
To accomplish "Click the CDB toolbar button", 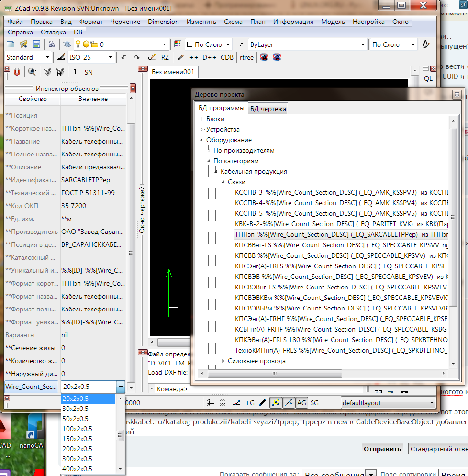I will tap(227, 57).
